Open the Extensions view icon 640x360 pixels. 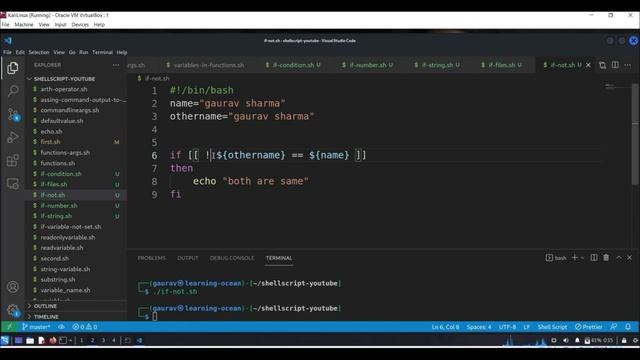click(x=13, y=160)
